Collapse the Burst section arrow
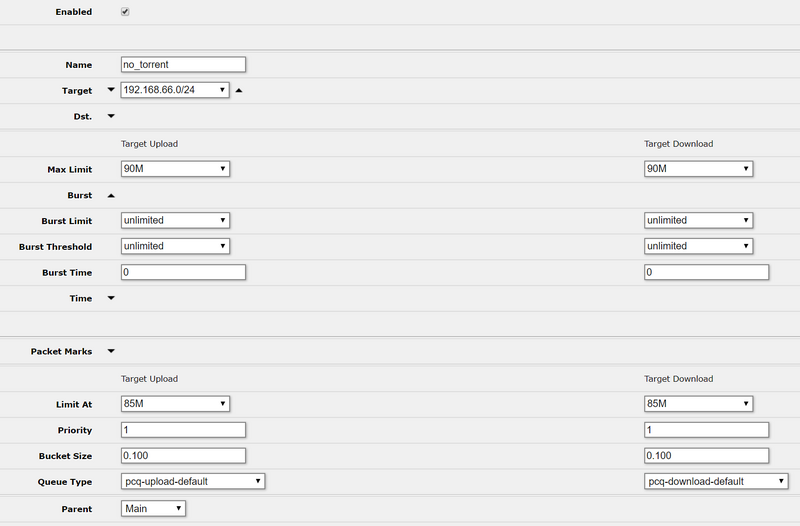The height and width of the screenshot is (526, 800). (x=111, y=195)
